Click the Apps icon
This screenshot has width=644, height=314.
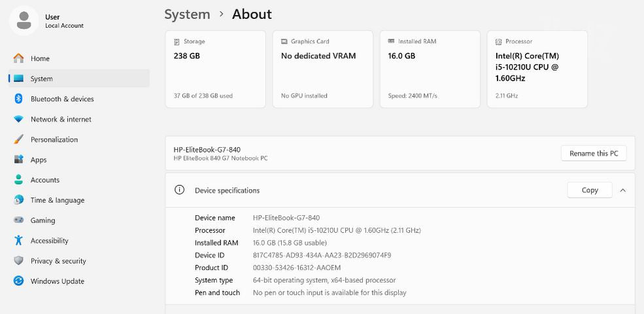[18, 160]
